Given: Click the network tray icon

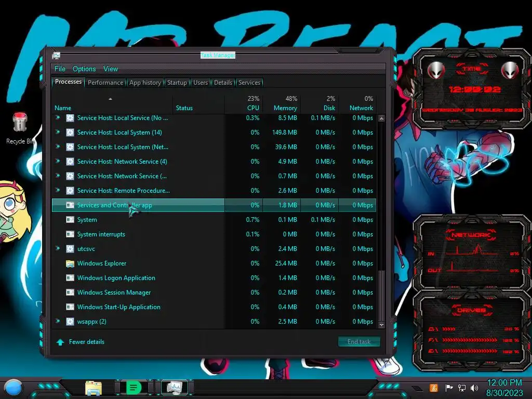Looking at the screenshot, I should pyautogui.click(x=462, y=388).
